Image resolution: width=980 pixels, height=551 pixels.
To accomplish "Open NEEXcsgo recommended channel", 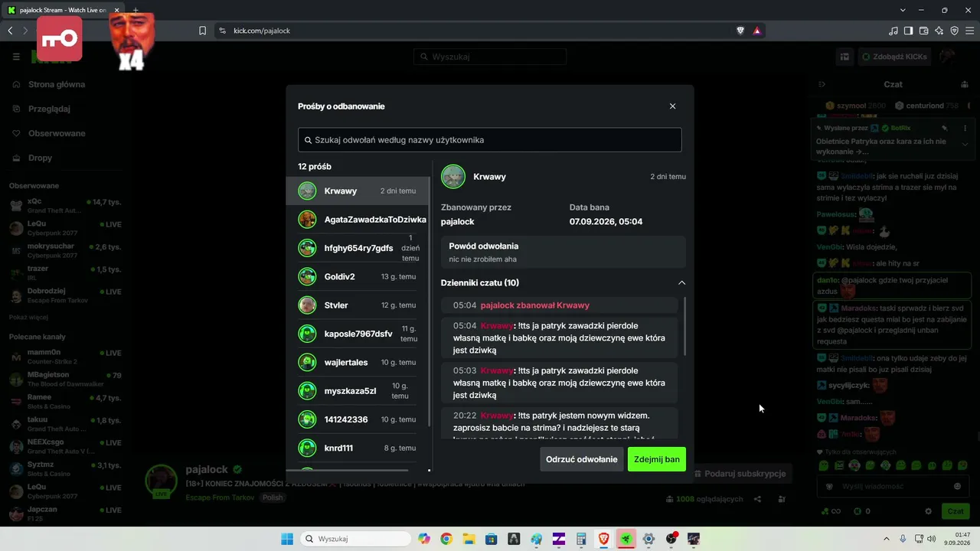I will pos(65,445).
